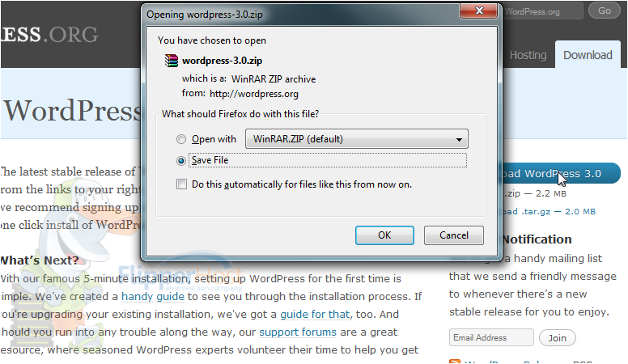This screenshot has height=364, width=628.
Task: Click the WordPress.org search field
Action: point(543,11)
